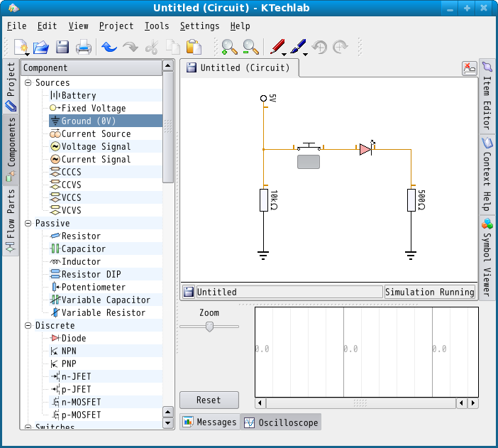Open the Project menu
This screenshot has height=448, width=498.
tap(116, 26)
